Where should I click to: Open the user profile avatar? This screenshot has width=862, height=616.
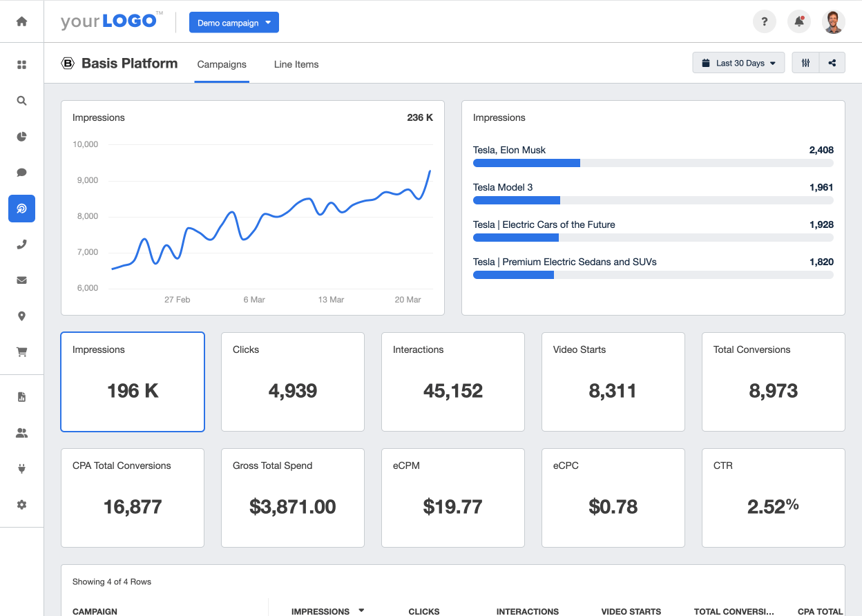[834, 21]
